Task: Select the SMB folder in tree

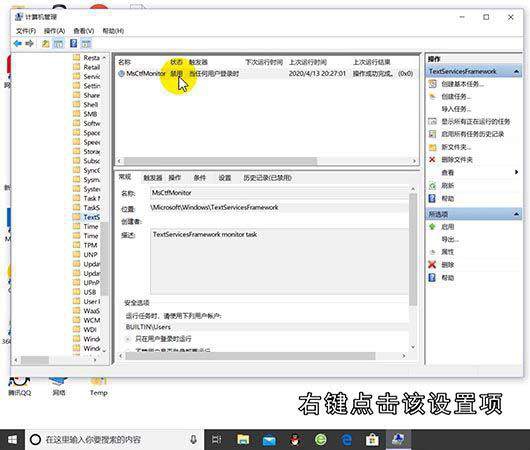Action: 90,114
